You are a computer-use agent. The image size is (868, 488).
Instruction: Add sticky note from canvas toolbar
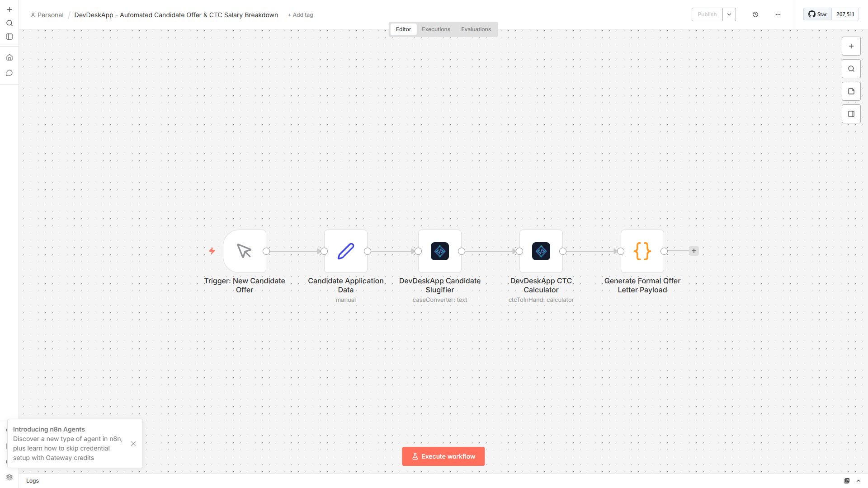coord(851,91)
